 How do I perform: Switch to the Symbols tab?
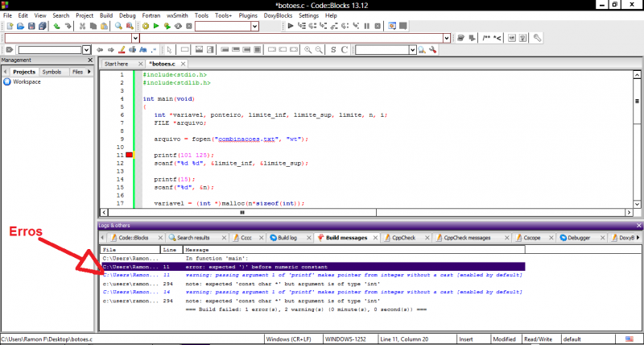(52, 72)
